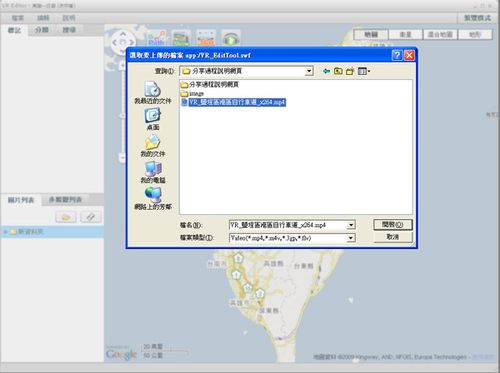Image resolution: width=500 pixels, height=373 pixels.
Task: Click the Cancel (取消) button
Action: coord(393,237)
